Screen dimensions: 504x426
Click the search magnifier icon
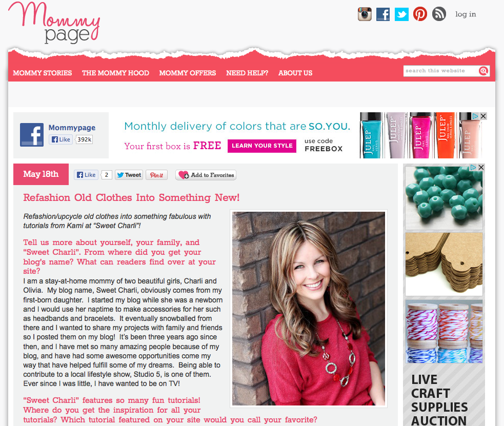pos(483,71)
